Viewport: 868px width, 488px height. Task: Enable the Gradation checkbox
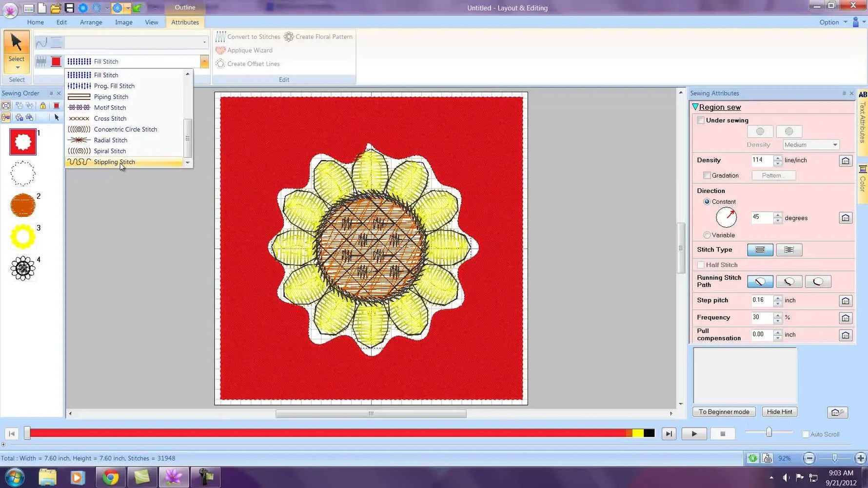pos(707,175)
